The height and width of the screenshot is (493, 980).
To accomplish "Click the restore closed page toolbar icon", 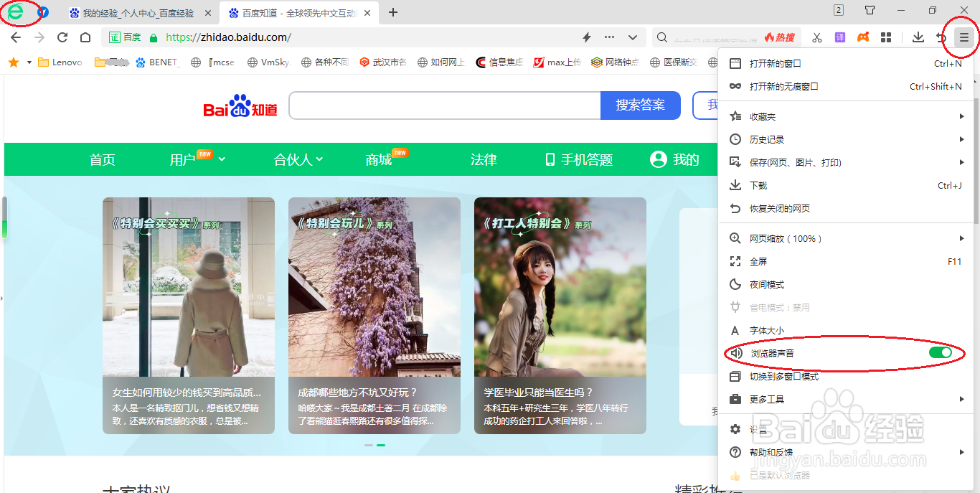I will tap(941, 37).
